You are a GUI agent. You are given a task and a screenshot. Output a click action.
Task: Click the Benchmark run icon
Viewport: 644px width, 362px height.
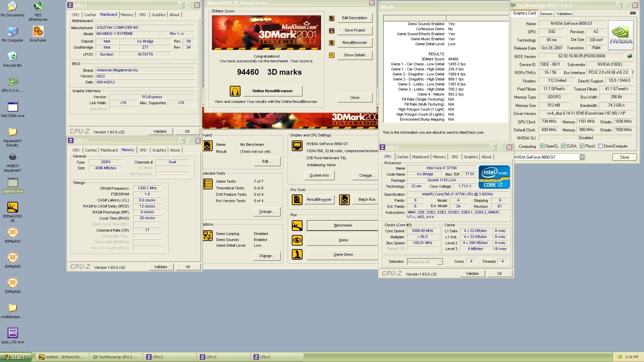pyautogui.click(x=297, y=226)
